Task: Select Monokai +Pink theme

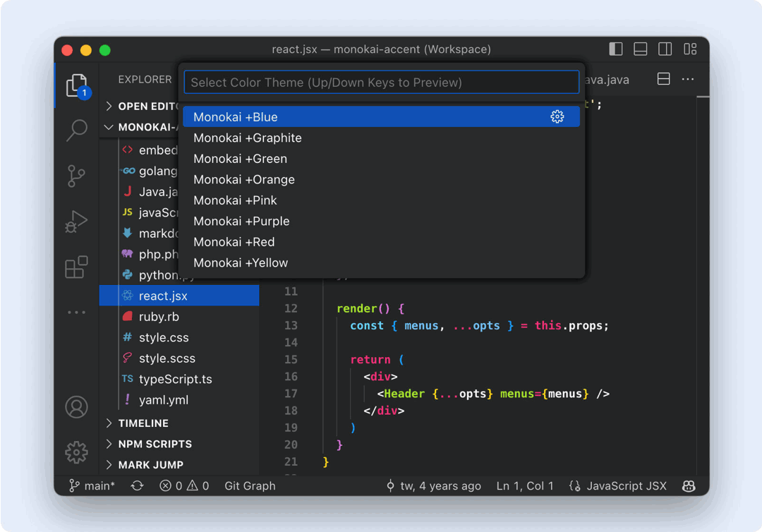Action: [x=381, y=200]
